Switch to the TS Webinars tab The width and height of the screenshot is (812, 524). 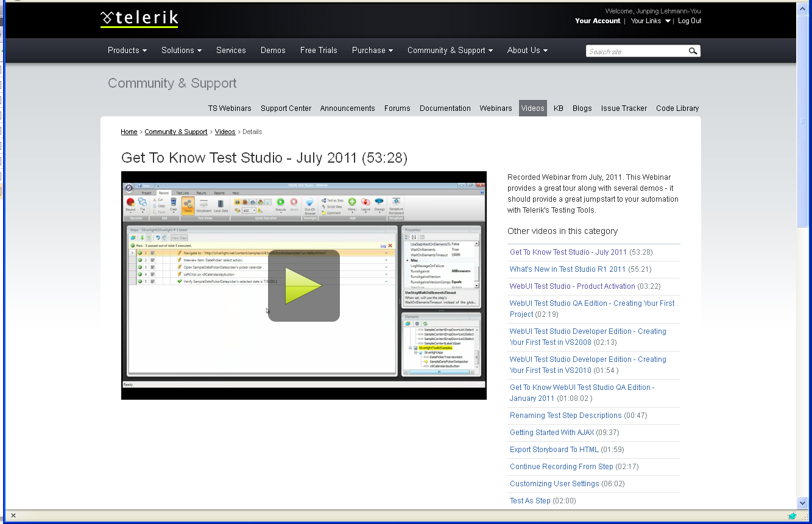pos(230,108)
